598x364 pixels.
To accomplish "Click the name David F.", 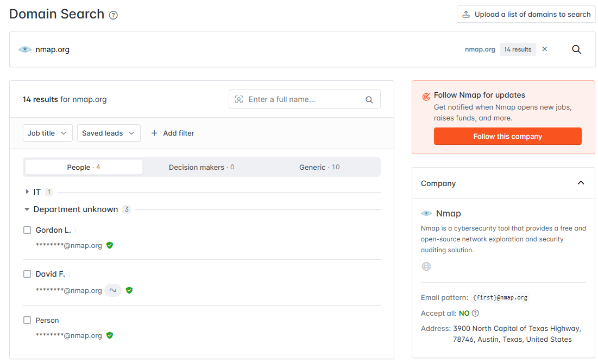I will 51,274.
